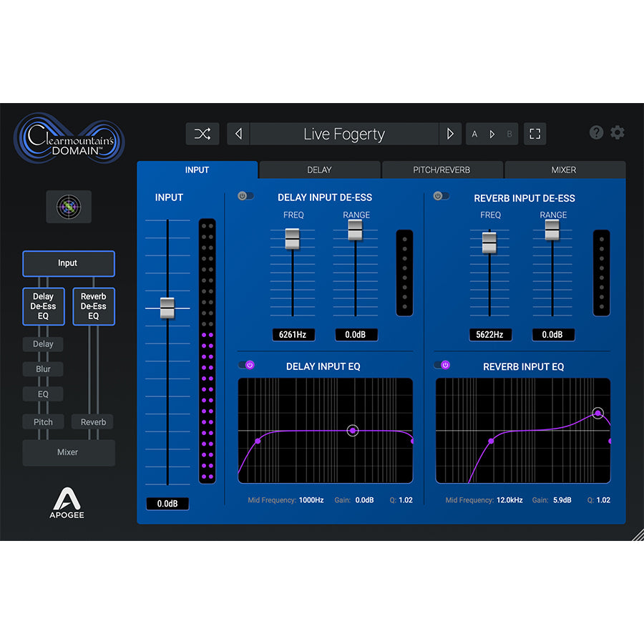Toggle Reverb Input EQ power switch

tap(442, 365)
